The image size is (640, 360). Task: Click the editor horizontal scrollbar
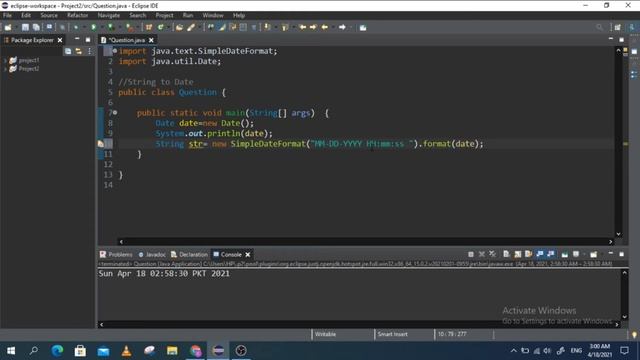pos(366,242)
